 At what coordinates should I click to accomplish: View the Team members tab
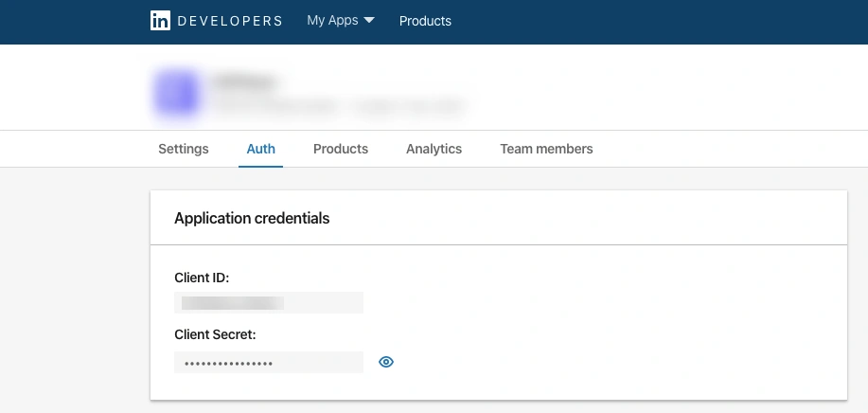point(546,149)
